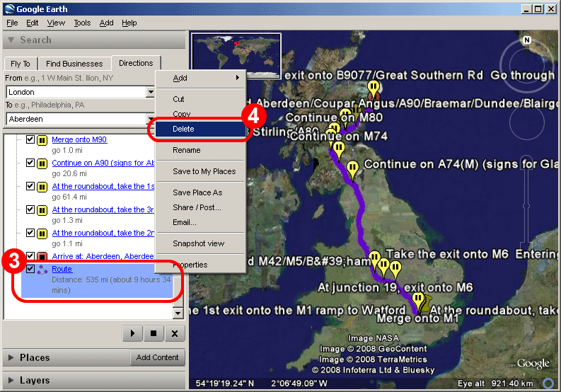
Task: Open the To location dropdown
Action: pos(151,118)
